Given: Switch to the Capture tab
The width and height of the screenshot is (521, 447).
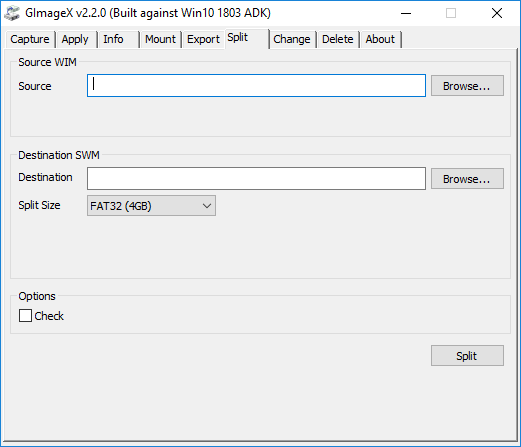Looking at the screenshot, I should pos(30,39).
